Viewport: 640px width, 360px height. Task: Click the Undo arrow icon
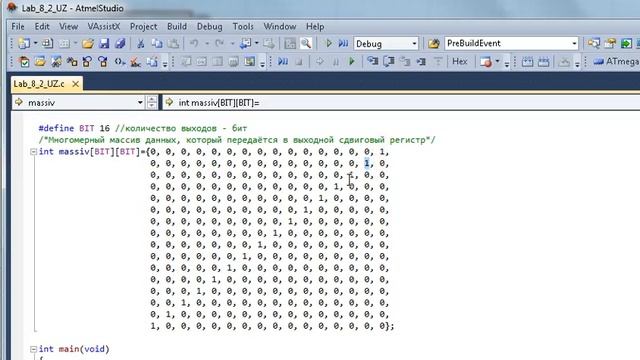(194, 43)
